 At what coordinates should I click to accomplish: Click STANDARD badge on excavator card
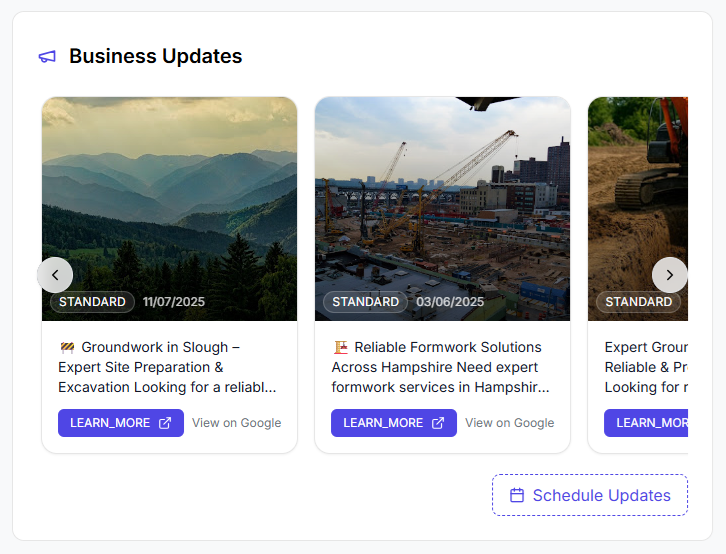[x=638, y=302]
